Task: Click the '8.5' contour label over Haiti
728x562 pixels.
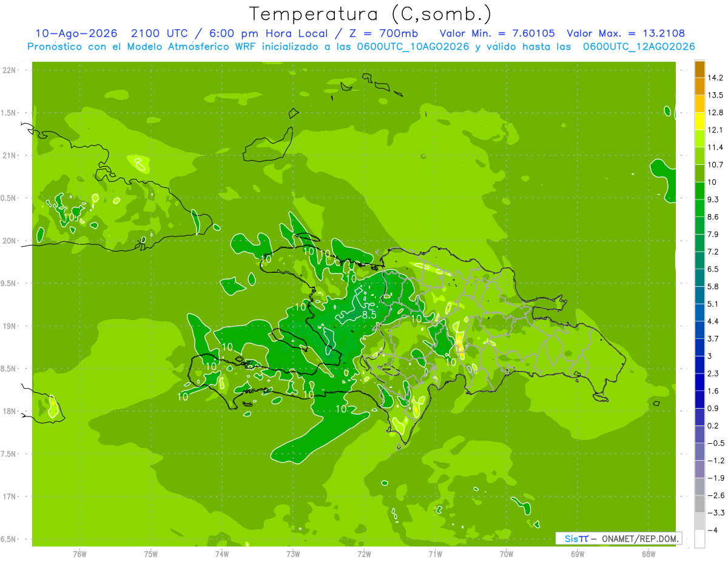Action: click(x=369, y=315)
